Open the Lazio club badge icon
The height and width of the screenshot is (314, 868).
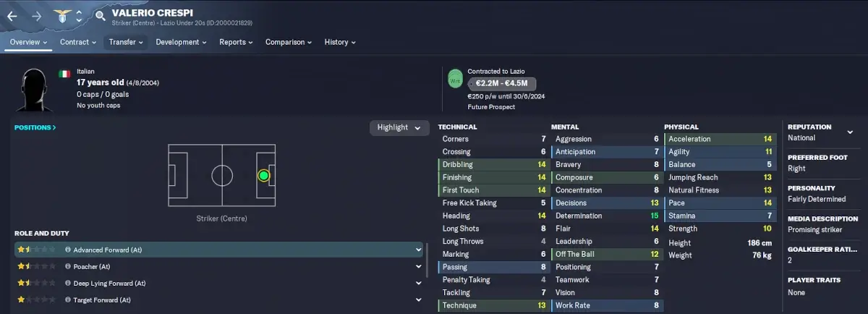[64, 16]
